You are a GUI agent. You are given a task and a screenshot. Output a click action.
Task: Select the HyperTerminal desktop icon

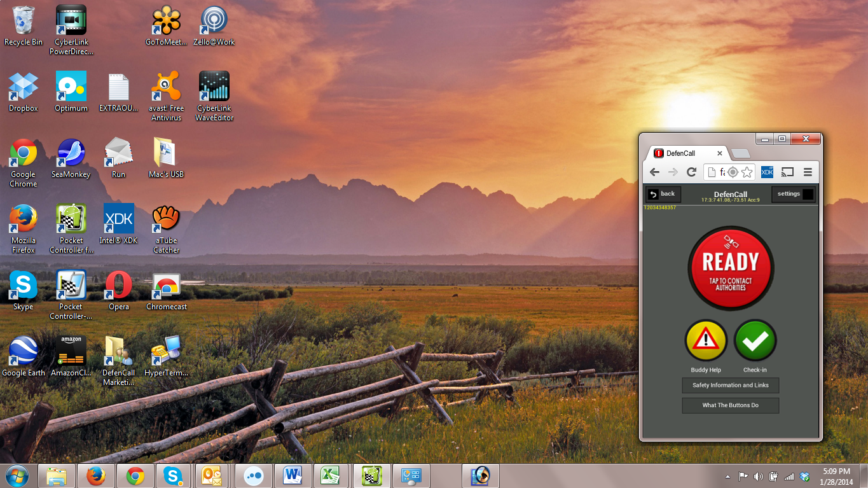[167, 357]
